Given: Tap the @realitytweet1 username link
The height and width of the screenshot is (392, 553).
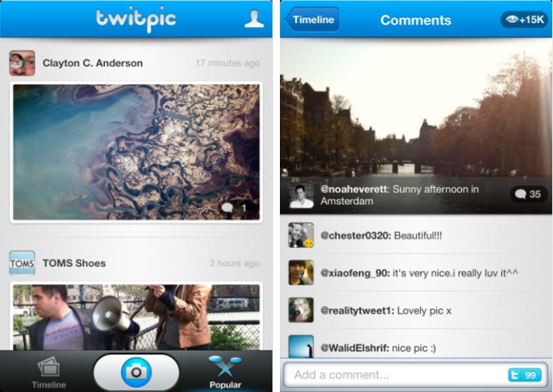Looking at the screenshot, I should pyautogui.click(x=357, y=310).
